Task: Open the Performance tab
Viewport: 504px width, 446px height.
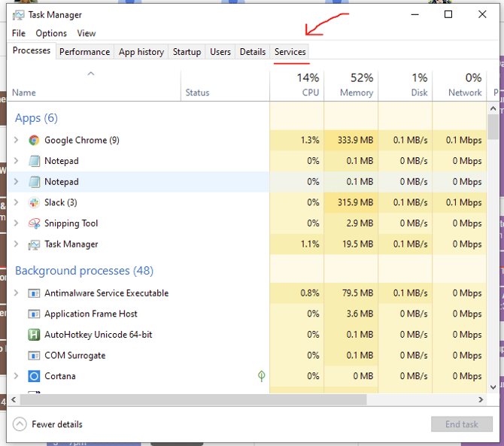Action: pos(84,52)
